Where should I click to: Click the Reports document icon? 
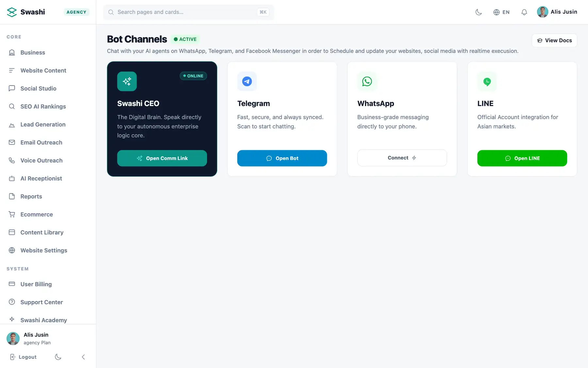[x=12, y=196]
